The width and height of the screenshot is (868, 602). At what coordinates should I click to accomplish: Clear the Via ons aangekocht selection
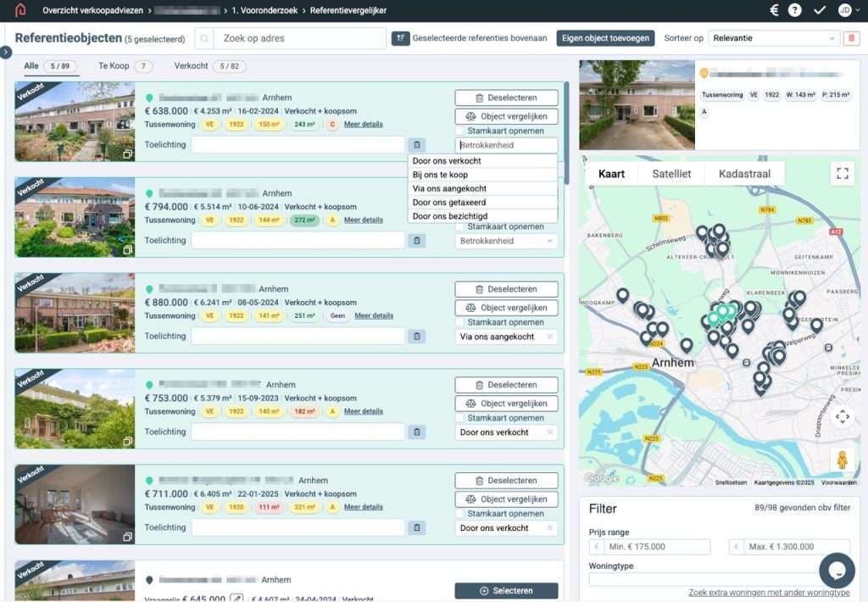tap(549, 336)
